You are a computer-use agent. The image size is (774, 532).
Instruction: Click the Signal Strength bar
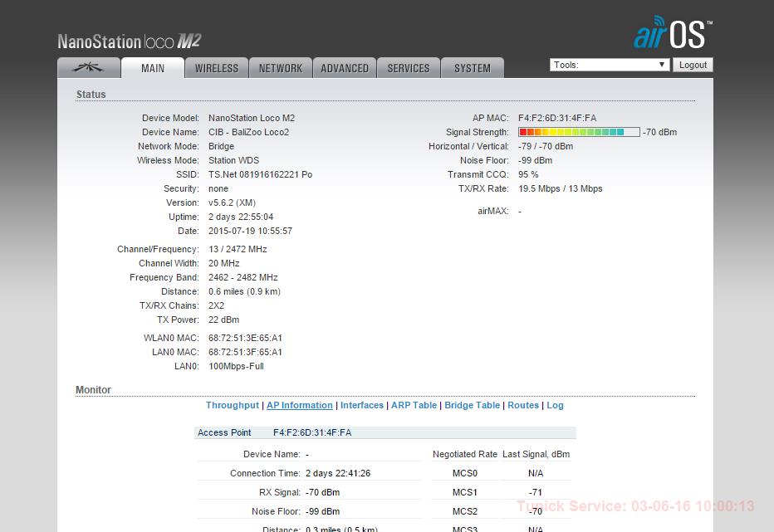point(579,132)
